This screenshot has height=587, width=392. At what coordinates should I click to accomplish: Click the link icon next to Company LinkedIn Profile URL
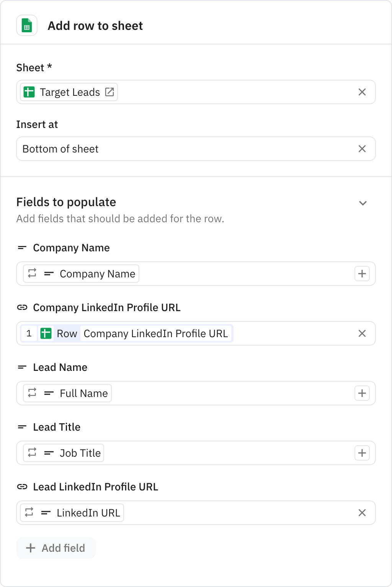click(x=22, y=307)
